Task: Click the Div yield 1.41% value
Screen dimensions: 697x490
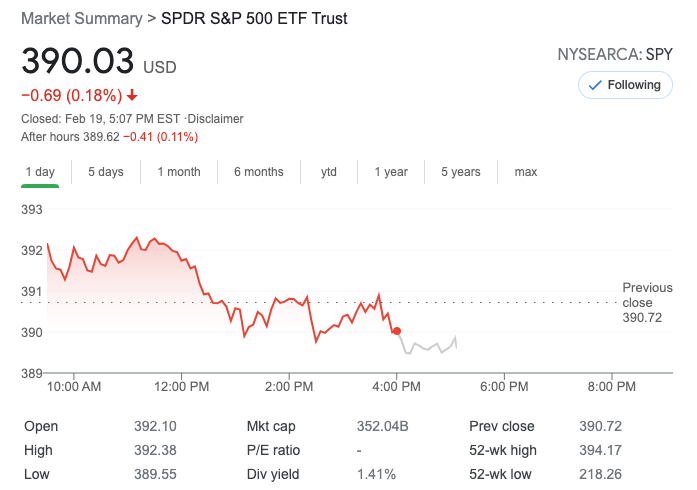Action: (376, 474)
